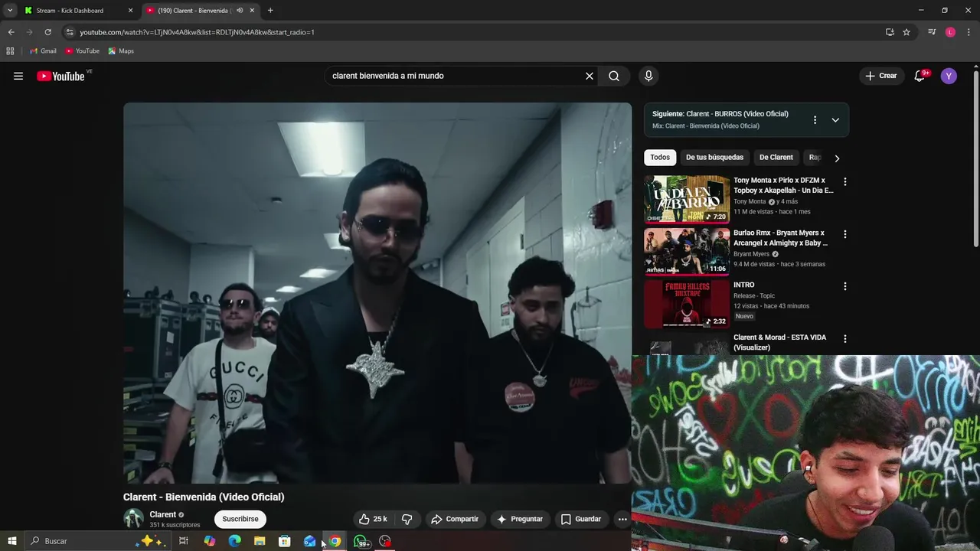Select De Clarent filter chip
This screenshot has height=551, width=980.
[776, 158]
